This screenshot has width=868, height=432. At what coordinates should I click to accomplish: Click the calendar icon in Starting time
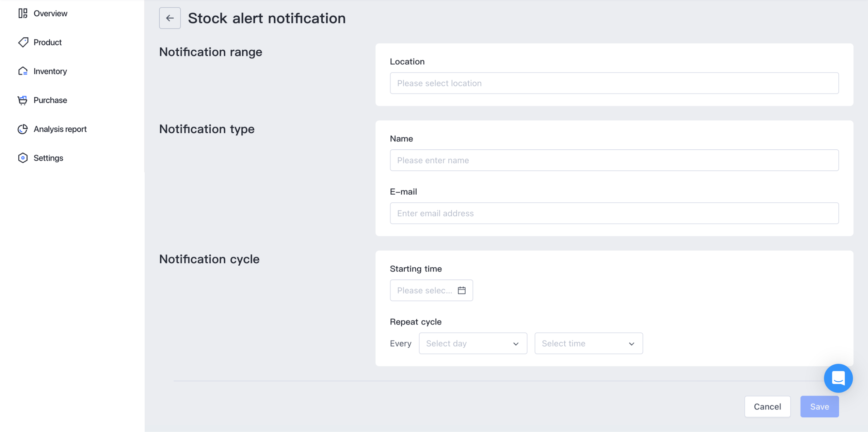[462, 290]
